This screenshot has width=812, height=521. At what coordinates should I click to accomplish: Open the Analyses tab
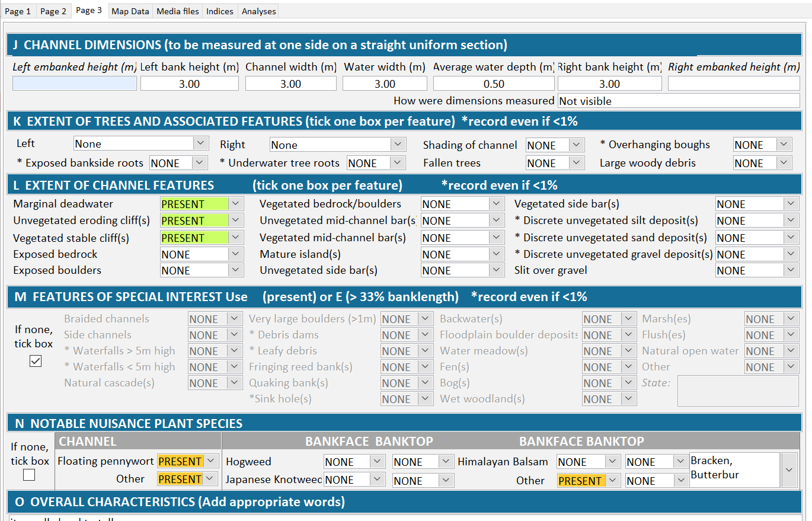point(258,11)
